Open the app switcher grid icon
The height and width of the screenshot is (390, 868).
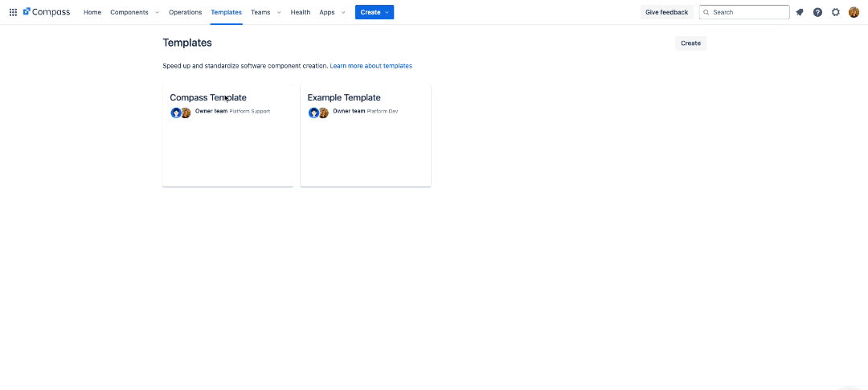pyautogui.click(x=13, y=12)
